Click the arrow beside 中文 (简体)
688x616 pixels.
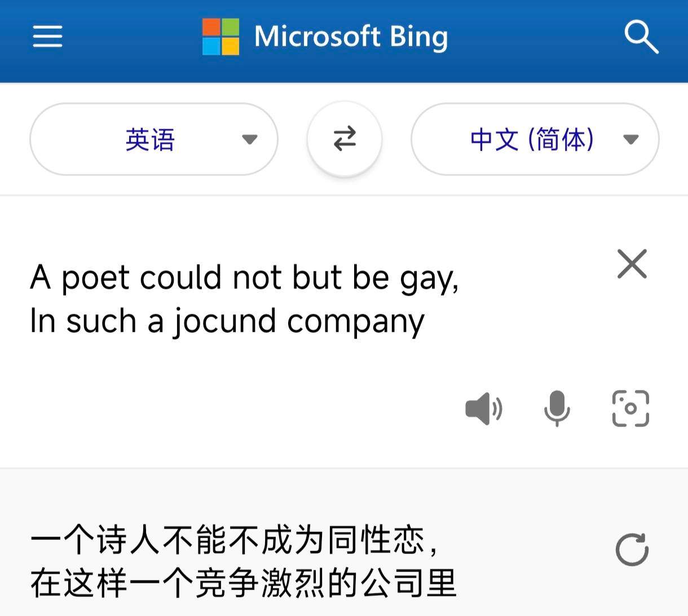pos(630,139)
